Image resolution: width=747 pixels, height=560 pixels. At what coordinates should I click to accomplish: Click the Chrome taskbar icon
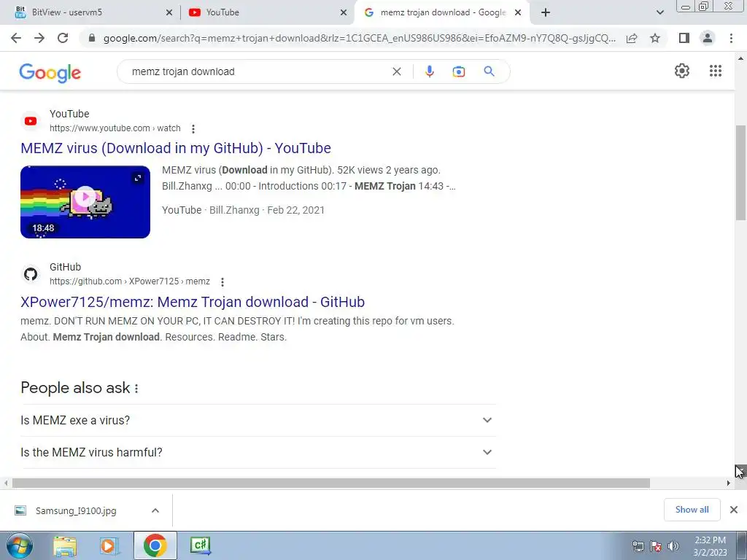(155, 545)
